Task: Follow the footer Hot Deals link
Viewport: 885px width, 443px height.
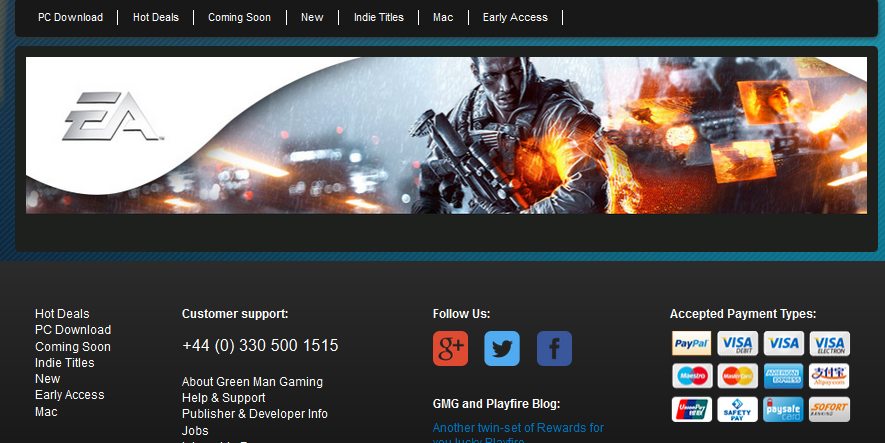Action: coord(62,314)
